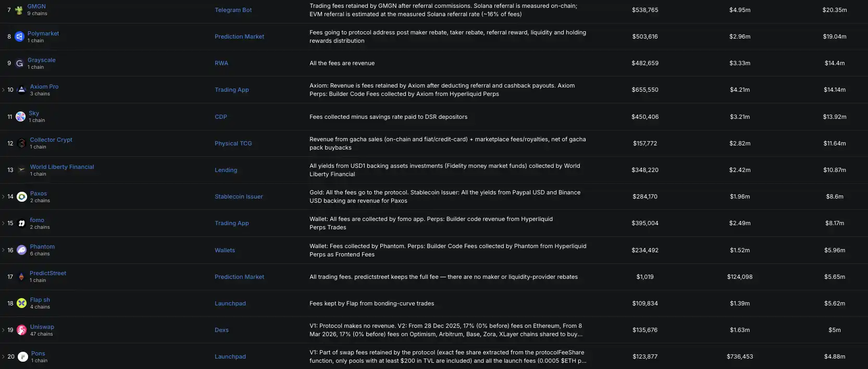The width and height of the screenshot is (868, 369).
Task: Open the World Liberty Financial link
Action: tap(62, 167)
